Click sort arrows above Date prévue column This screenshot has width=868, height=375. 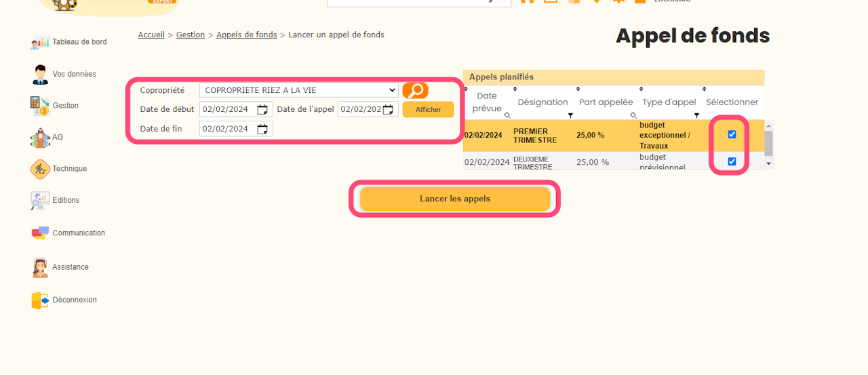click(x=466, y=89)
